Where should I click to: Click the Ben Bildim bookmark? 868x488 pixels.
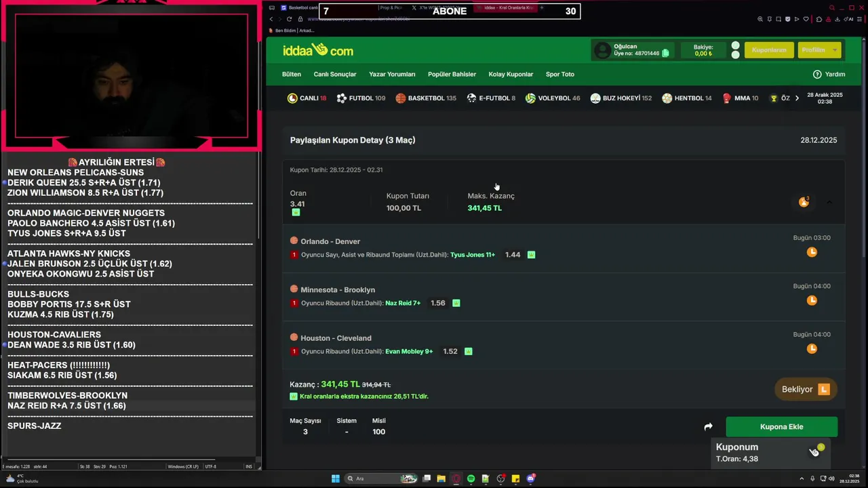(292, 30)
